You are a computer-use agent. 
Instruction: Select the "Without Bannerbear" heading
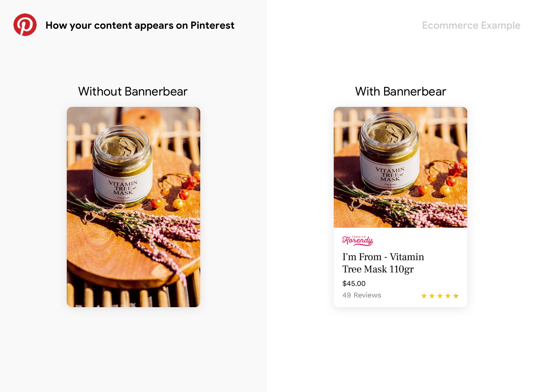pos(133,91)
